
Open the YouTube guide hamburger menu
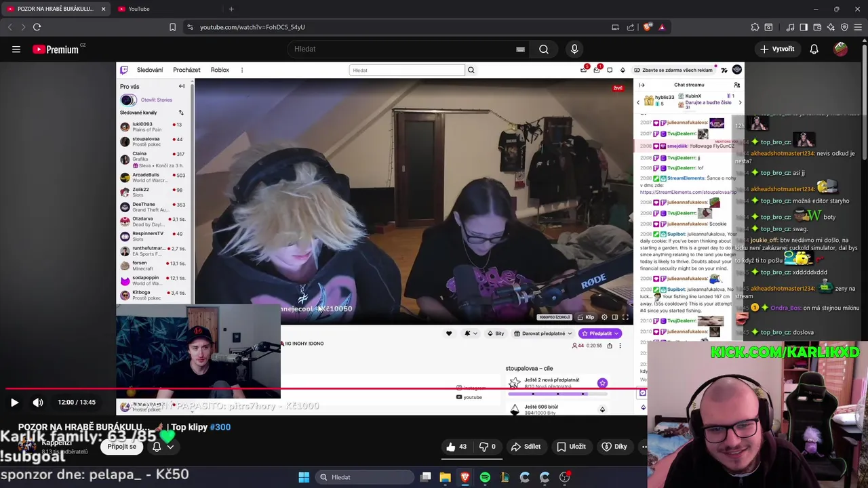pos(16,49)
